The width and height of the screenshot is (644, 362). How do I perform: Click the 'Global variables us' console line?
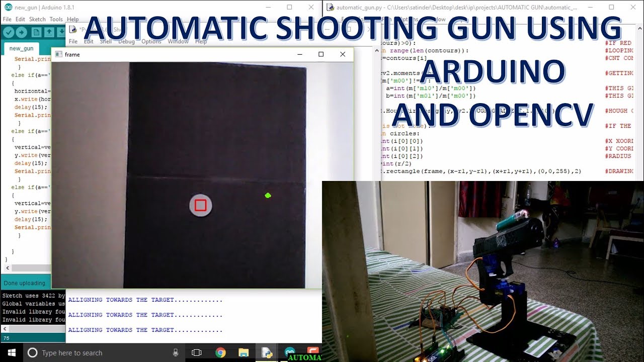pyautogui.click(x=34, y=304)
